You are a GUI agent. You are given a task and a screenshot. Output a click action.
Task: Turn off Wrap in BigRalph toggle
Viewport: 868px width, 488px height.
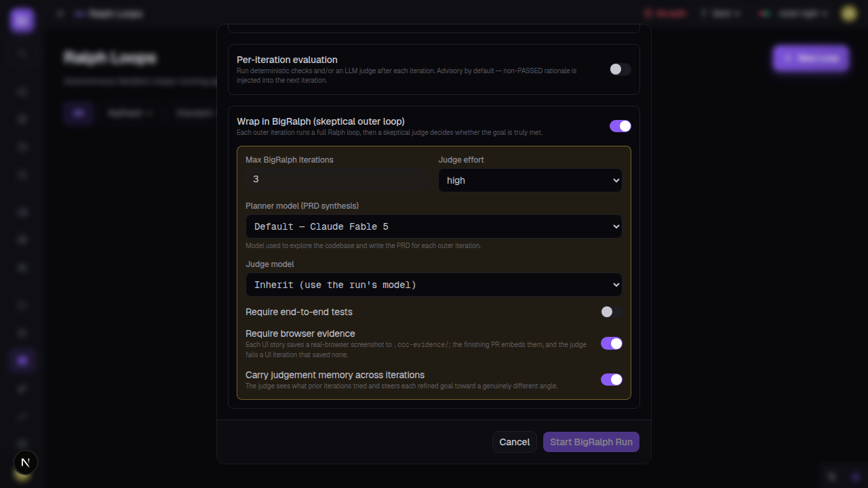click(x=620, y=126)
